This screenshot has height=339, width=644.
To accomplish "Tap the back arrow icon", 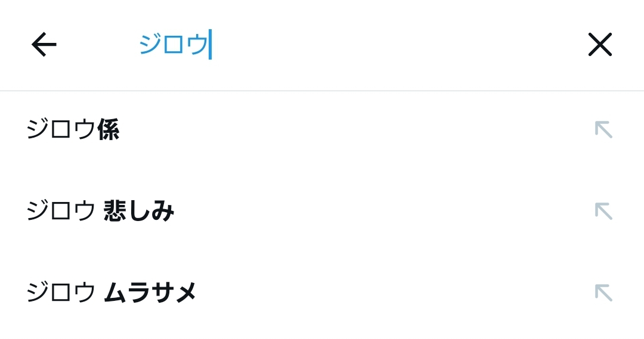I will pyautogui.click(x=44, y=44).
